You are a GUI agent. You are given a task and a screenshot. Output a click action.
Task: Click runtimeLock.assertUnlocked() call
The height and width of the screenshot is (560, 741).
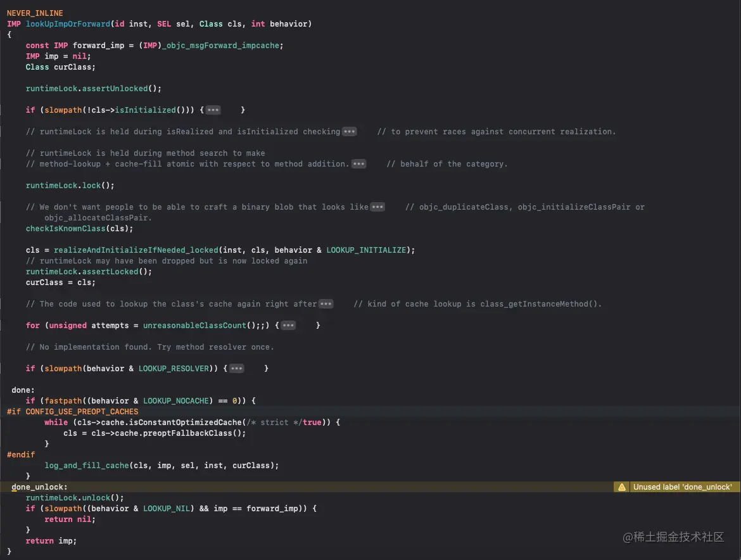pyautogui.click(x=94, y=89)
